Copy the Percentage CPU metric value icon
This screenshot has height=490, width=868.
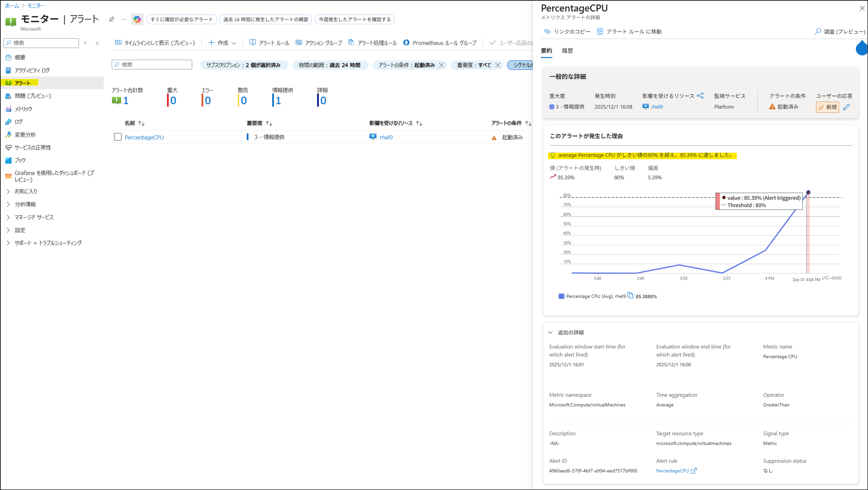pos(630,295)
